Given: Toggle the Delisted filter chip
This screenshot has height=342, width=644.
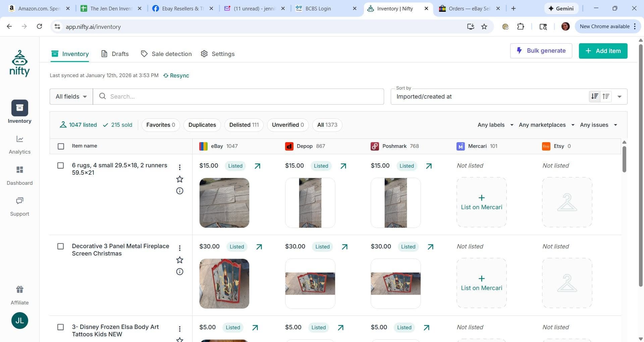Looking at the screenshot, I should (244, 125).
